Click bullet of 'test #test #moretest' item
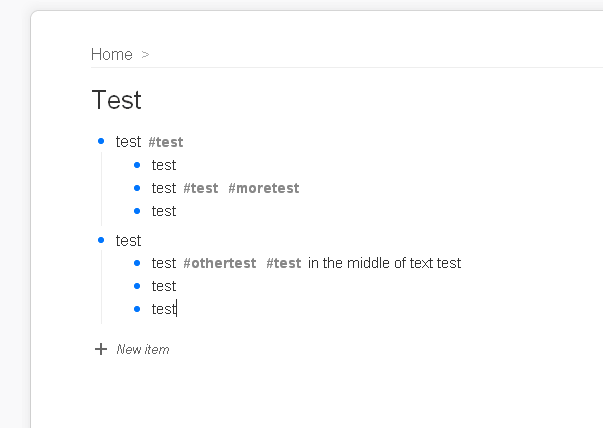The width and height of the screenshot is (603, 428). tap(137, 188)
